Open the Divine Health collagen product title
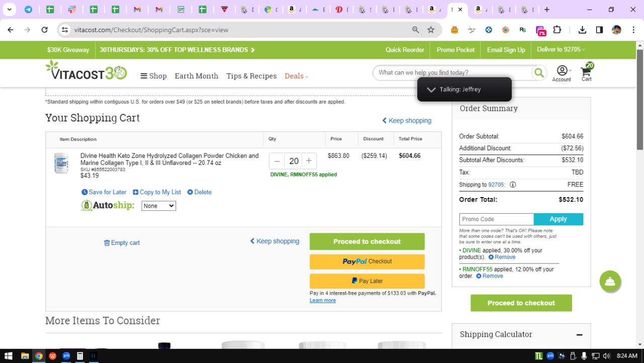644x363 pixels. (170, 159)
